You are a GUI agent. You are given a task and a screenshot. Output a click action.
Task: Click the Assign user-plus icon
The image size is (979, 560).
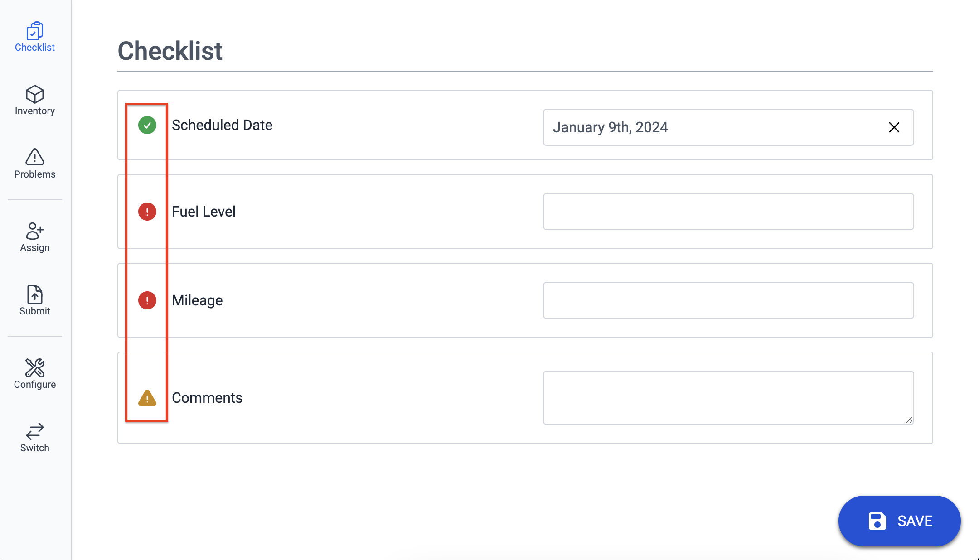(x=34, y=231)
